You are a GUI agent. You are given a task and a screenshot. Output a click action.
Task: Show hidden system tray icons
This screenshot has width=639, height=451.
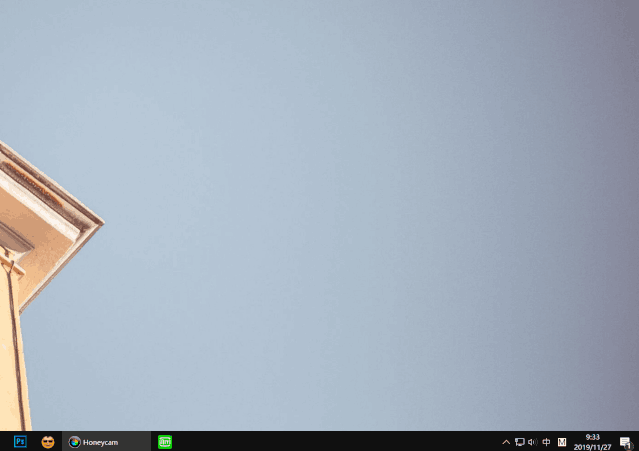(x=506, y=442)
